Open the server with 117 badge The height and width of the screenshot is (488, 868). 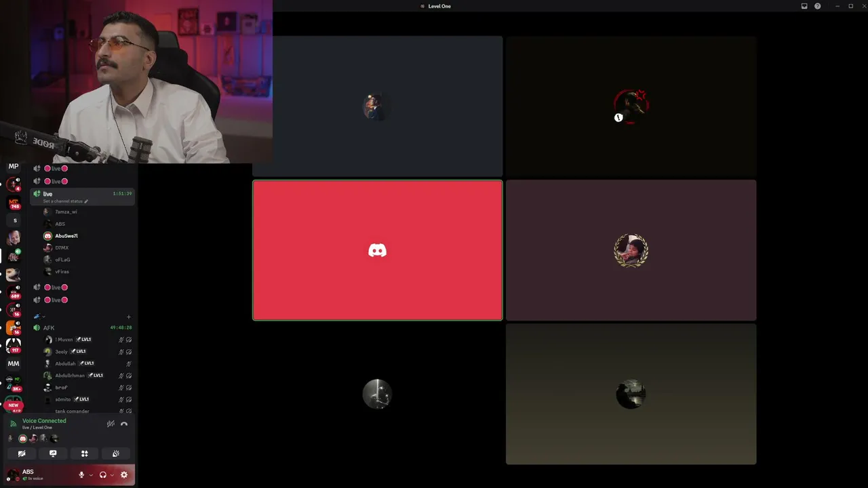tap(14, 346)
